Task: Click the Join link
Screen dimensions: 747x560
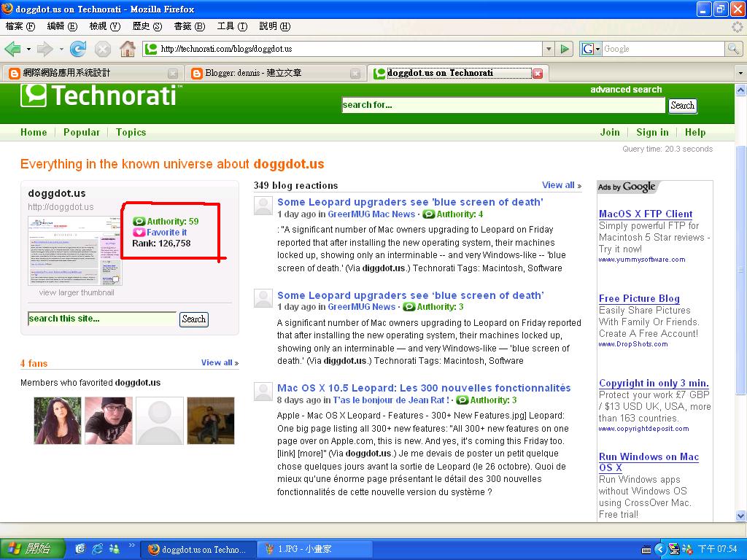Action: click(x=610, y=133)
